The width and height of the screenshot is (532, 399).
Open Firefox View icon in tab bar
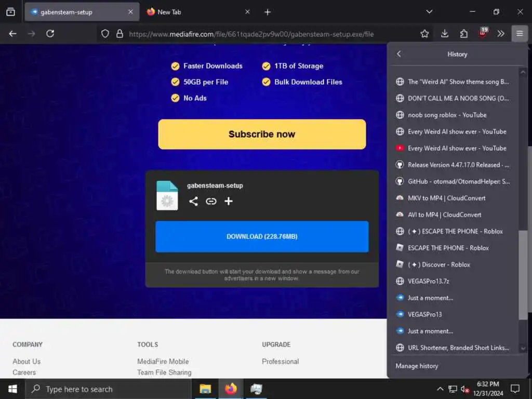[x=10, y=12]
